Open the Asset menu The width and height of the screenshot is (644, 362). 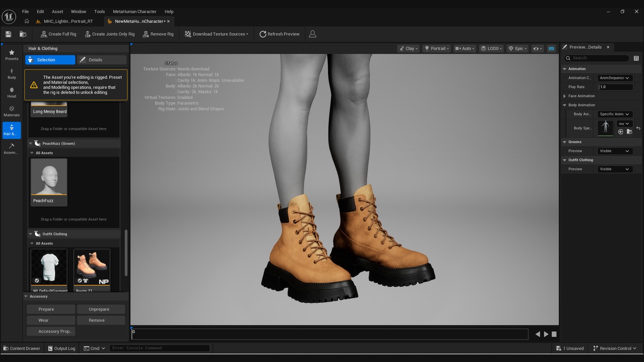pyautogui.click(x=58, y=11)
